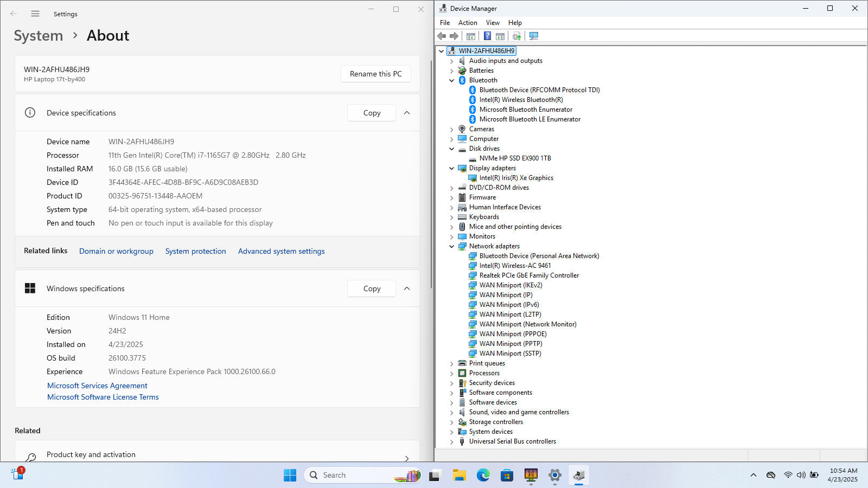
Task: Click the Windows Start button
Action: click(x=290, y=476)
